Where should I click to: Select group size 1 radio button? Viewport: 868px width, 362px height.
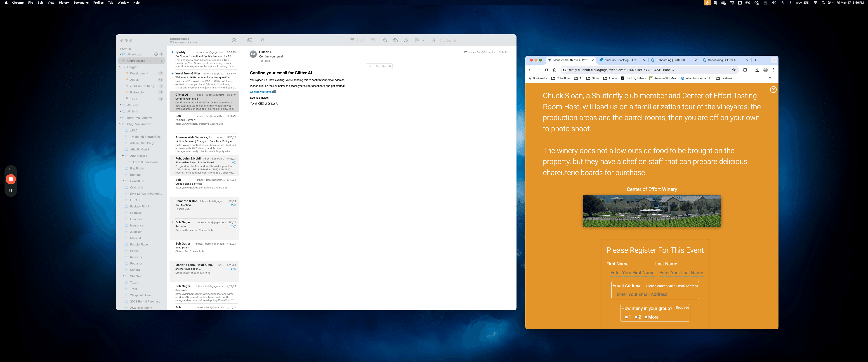pos(626,317)
